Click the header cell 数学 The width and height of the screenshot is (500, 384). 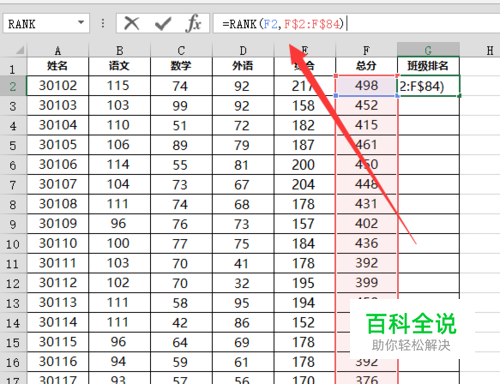pyautogui.click(x=181, y=66)
